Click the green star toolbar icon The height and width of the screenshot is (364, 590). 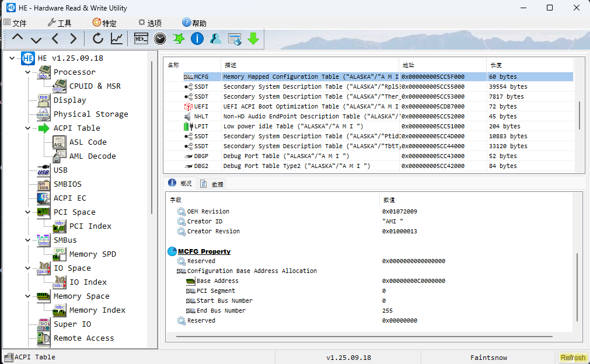(x=179, y=38)
